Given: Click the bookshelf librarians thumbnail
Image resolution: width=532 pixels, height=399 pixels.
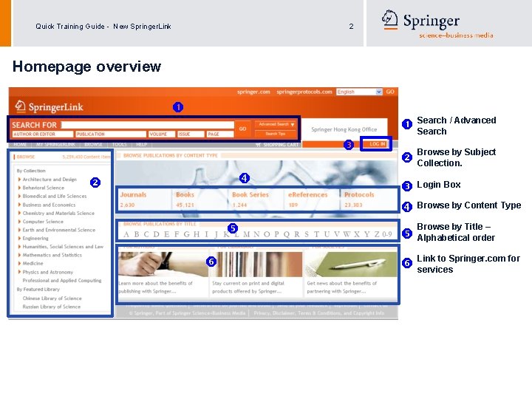Looking at the screenshot, I should [x=257, y=265].
